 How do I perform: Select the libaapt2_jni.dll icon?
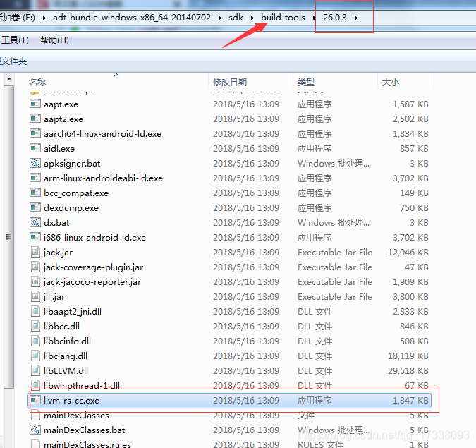[x=35, y=311]
